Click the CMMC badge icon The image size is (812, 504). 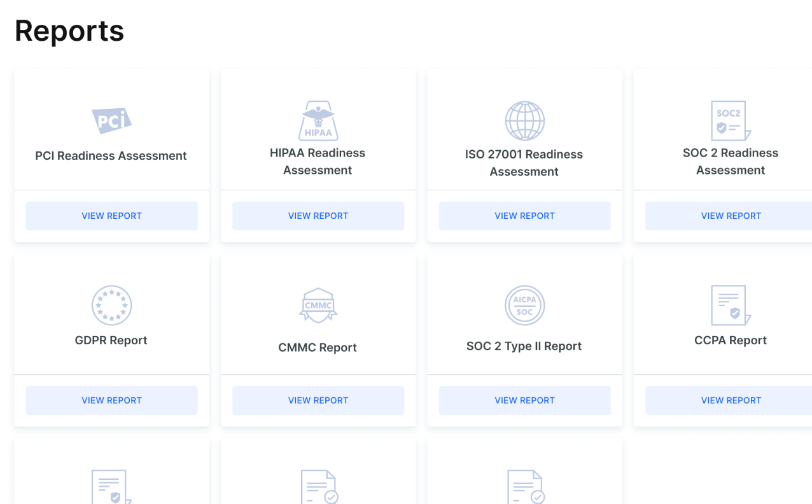[318, 305]
